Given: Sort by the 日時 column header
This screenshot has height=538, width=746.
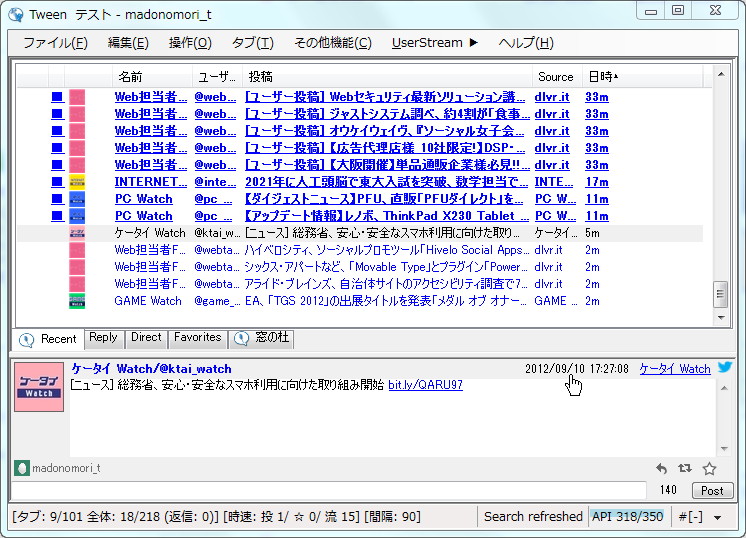Looking at the screenshot, I should point(642,77).
